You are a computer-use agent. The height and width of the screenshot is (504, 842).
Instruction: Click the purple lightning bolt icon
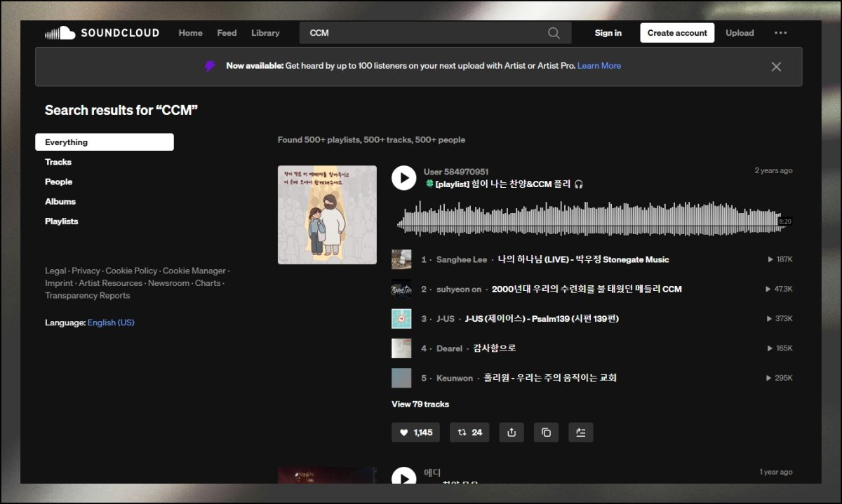click(x=210, y=66)
